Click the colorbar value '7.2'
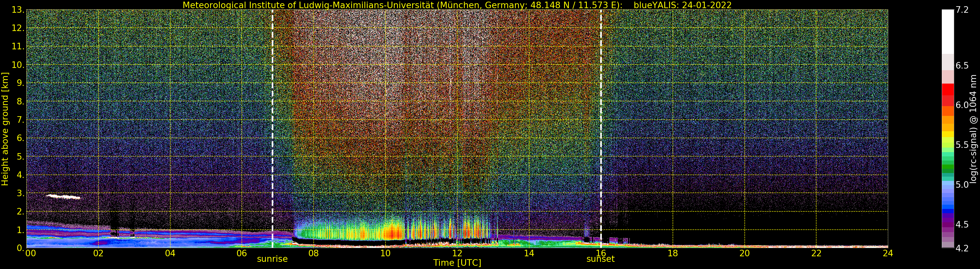 click(x=962, y=10)
